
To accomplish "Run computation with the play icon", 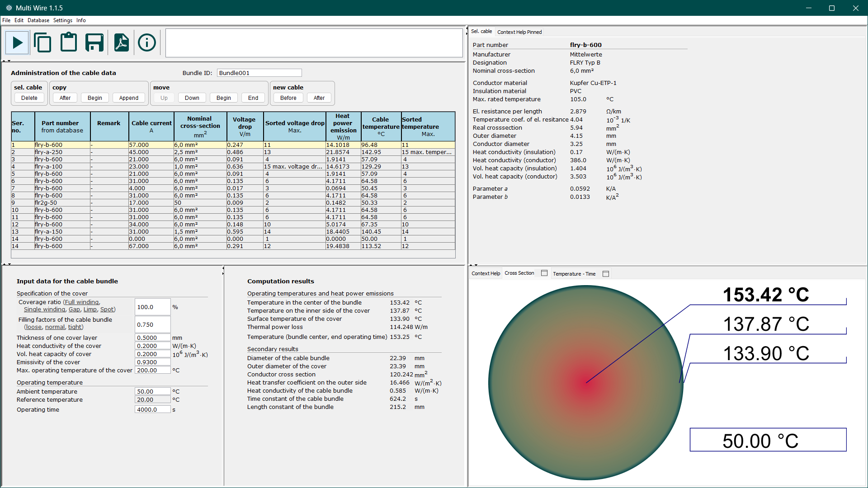I will coord(17,43).
